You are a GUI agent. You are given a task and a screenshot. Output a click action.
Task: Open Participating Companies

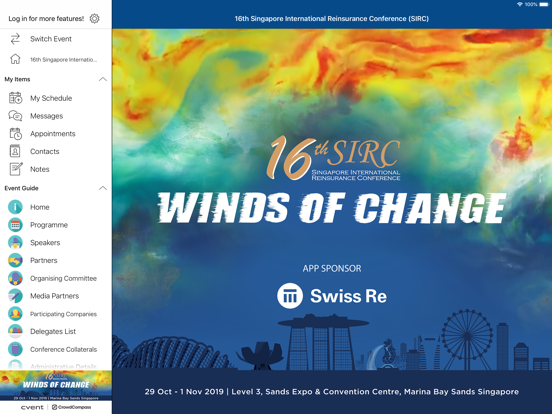[63, 314]
